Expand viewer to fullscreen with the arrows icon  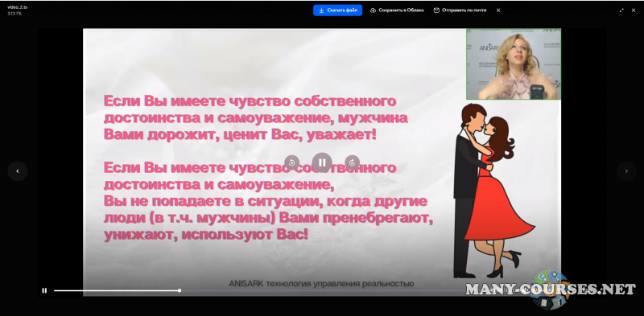tap(621, 10)
